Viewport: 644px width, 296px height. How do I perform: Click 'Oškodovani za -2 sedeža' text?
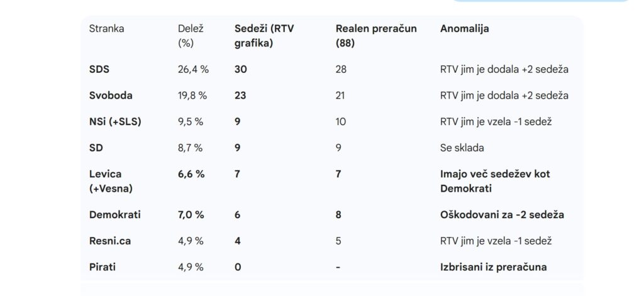click(x=502, y=214)
